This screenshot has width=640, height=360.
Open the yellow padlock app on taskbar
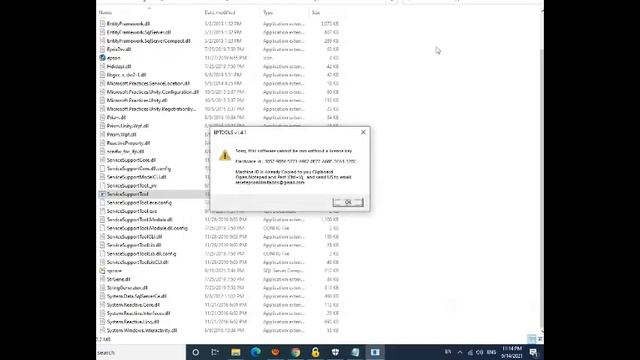pos(315,352)
